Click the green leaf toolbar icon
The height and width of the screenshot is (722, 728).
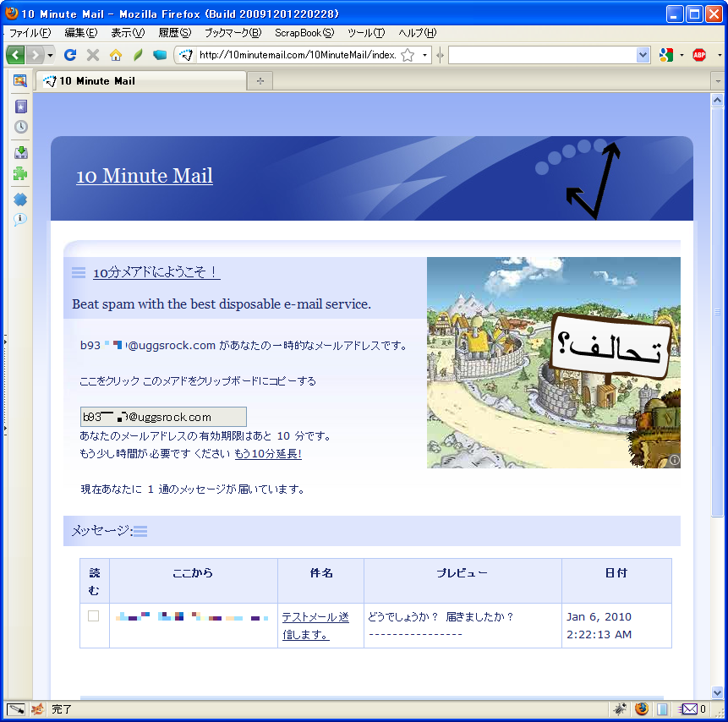138,55
